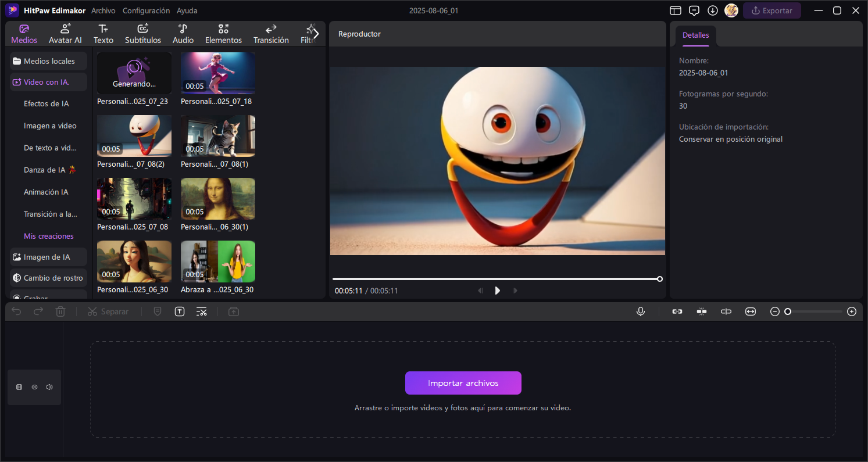The height and width of the screenshot is (462, 868).
Task: Redo the last action
Action: click(38, 311)
